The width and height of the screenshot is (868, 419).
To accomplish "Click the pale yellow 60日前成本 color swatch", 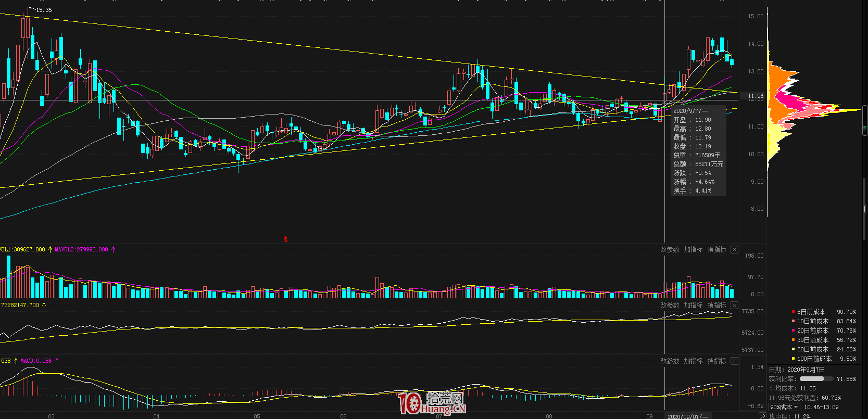I will (x=793, y=349).
